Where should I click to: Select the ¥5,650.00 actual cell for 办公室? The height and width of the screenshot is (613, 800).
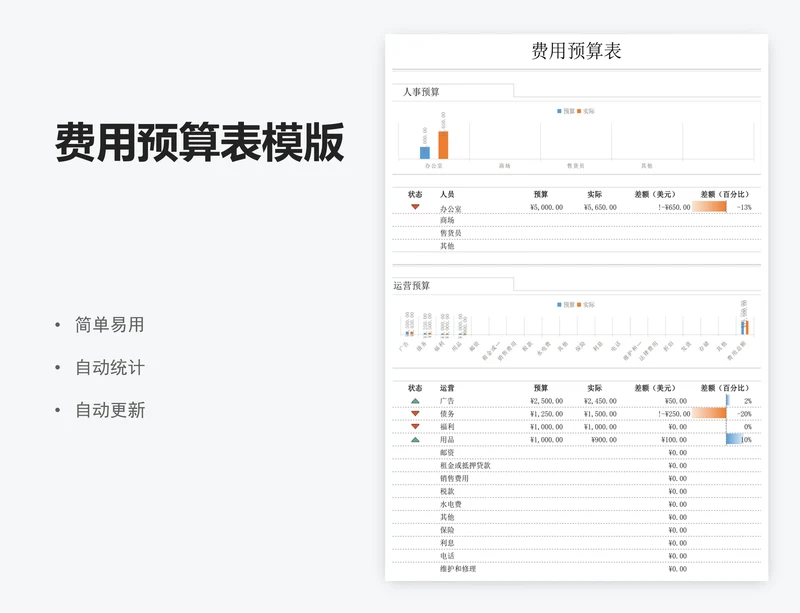pyautogui.click(x=600, y=207)
